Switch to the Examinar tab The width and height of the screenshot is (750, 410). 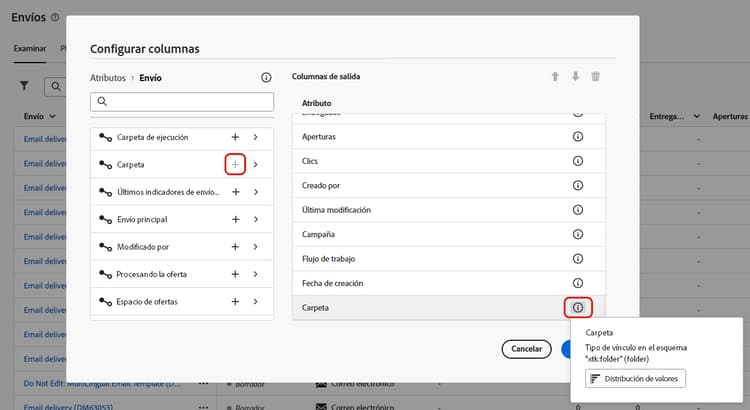coord(29,48)
